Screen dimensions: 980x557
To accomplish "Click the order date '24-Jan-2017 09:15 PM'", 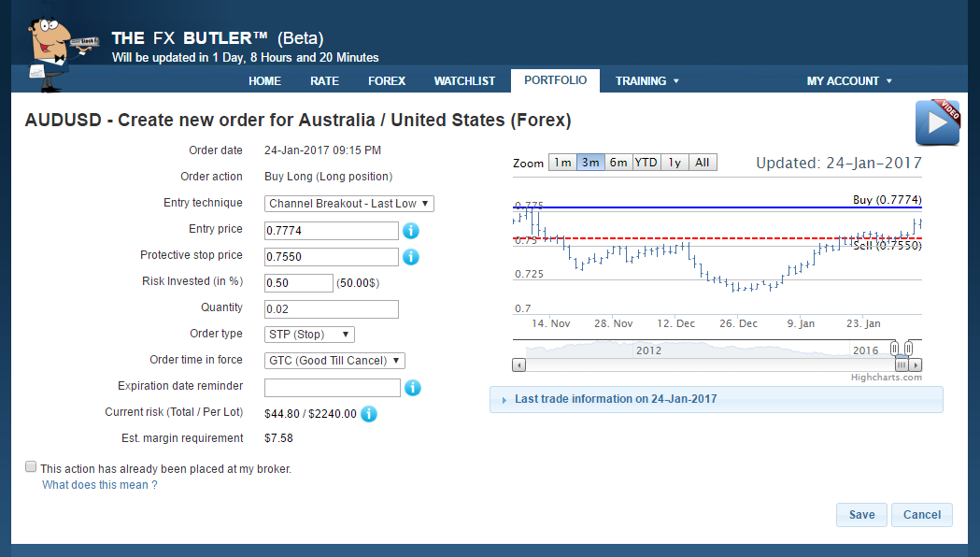I will pyautogui.click(x=322, y=150).
